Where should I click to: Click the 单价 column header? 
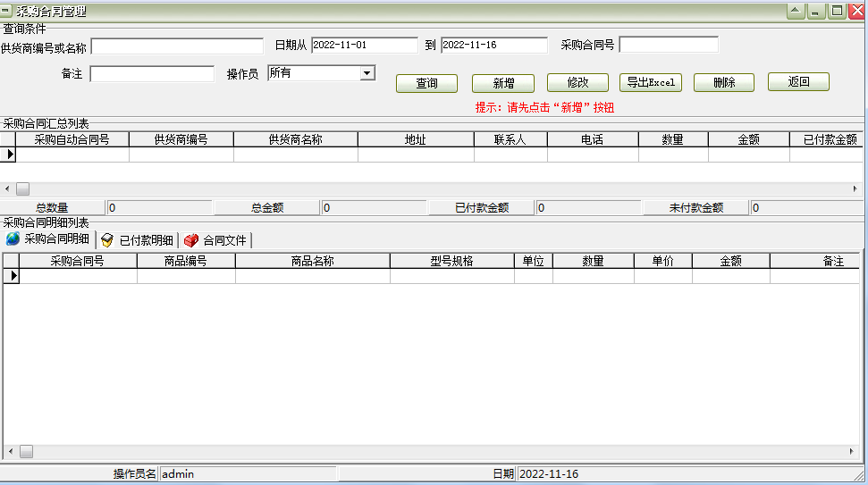663,261
